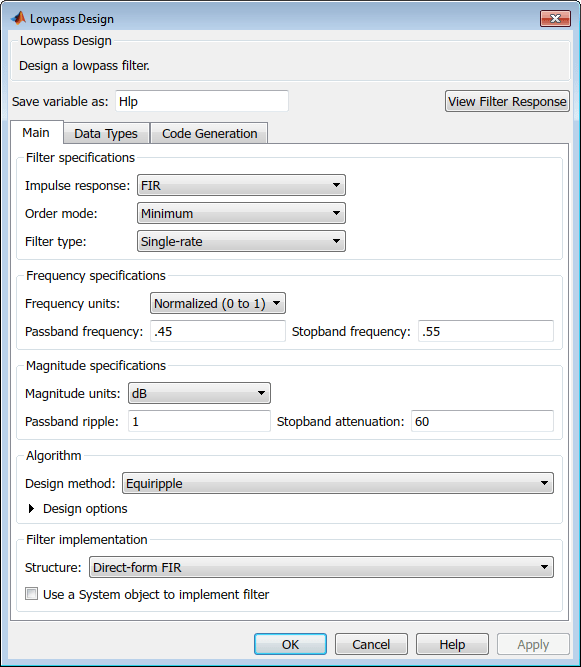This screenshot has height=667, width=581.
Task: Click the 'Design method:' label
Action: [70, 483]
